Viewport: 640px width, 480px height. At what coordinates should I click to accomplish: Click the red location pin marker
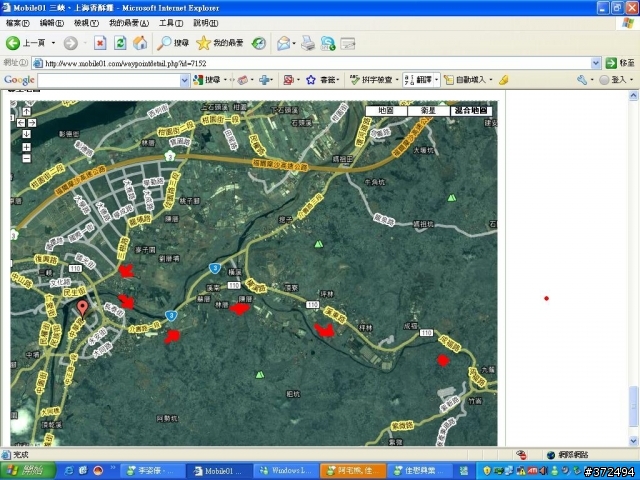tap(82, 309)
